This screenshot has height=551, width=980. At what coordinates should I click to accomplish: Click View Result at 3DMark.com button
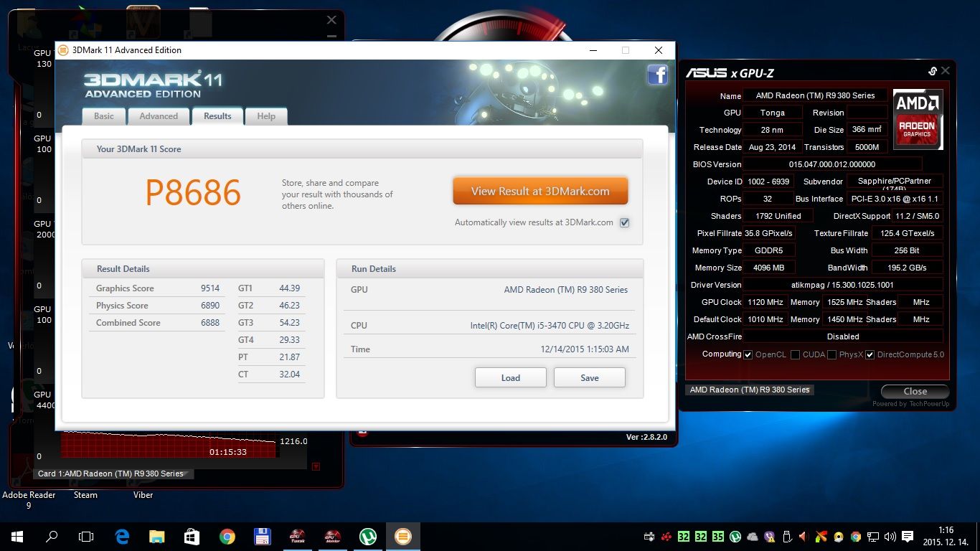coord(540,192)
